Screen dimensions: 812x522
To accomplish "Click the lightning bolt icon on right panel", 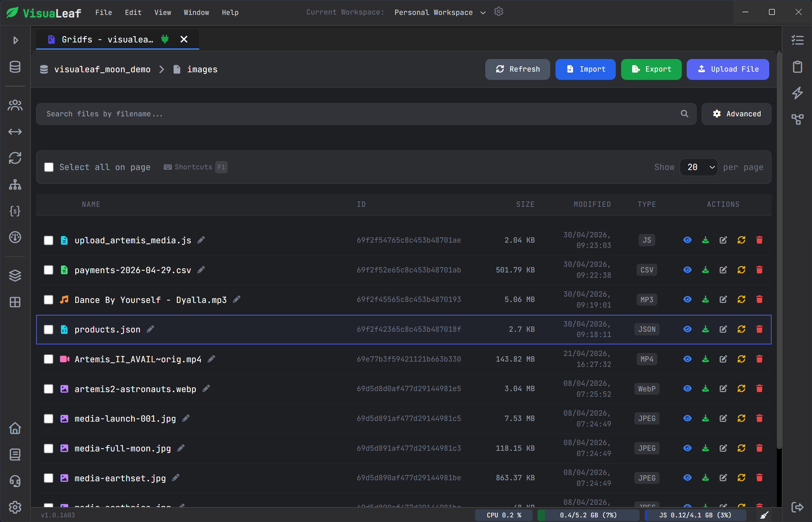I will coord(797,93).
